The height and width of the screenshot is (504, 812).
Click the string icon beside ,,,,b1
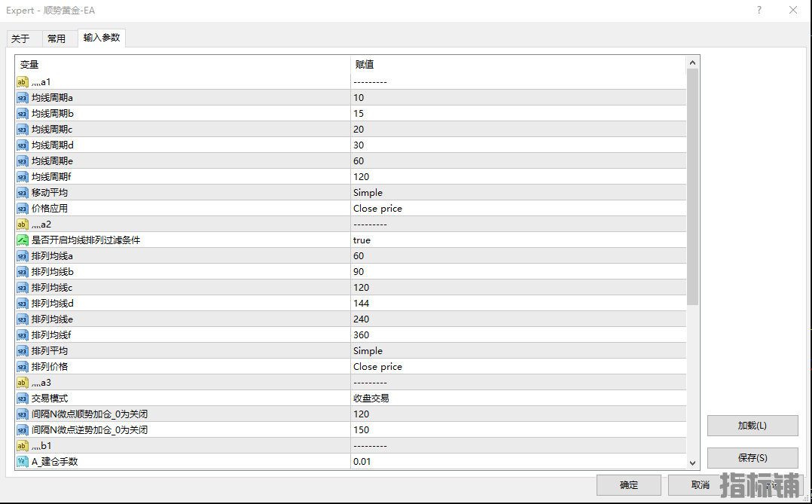pos(23,446)
